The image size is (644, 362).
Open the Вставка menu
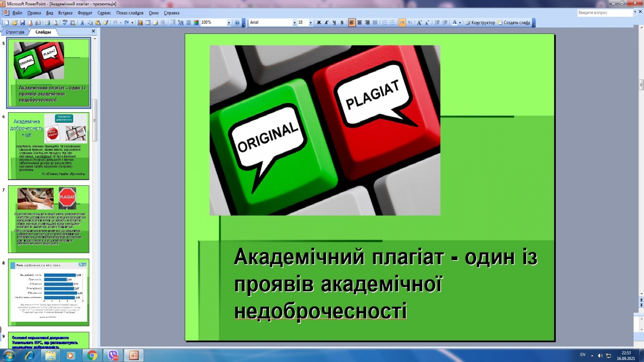pyautogui.click(x=65, y=13)
